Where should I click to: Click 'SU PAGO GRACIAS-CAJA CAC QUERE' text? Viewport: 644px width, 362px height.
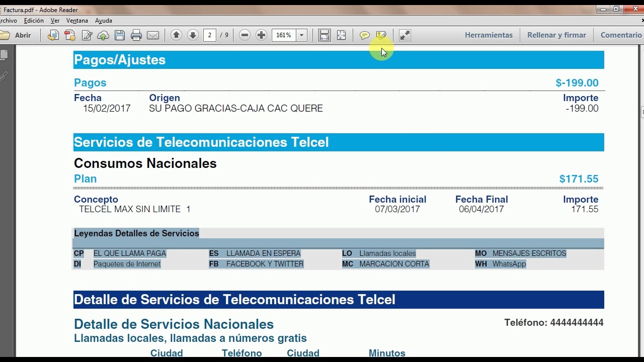click(236, 109)
